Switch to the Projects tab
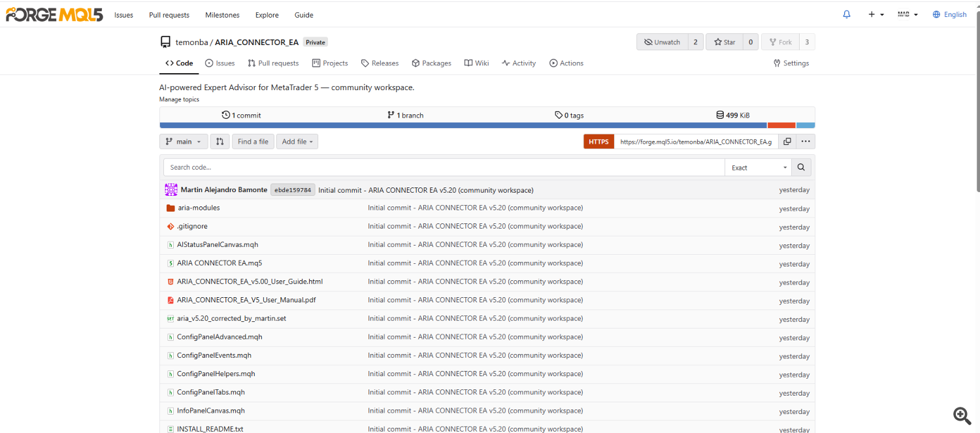Viewport: 980px width, 433px height. click(x=330, y=63)
